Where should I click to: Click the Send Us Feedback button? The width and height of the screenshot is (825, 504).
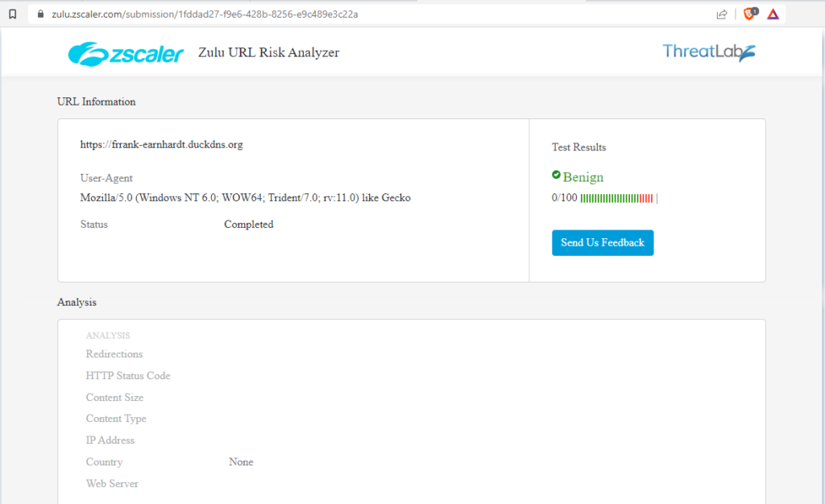[603, 243]
